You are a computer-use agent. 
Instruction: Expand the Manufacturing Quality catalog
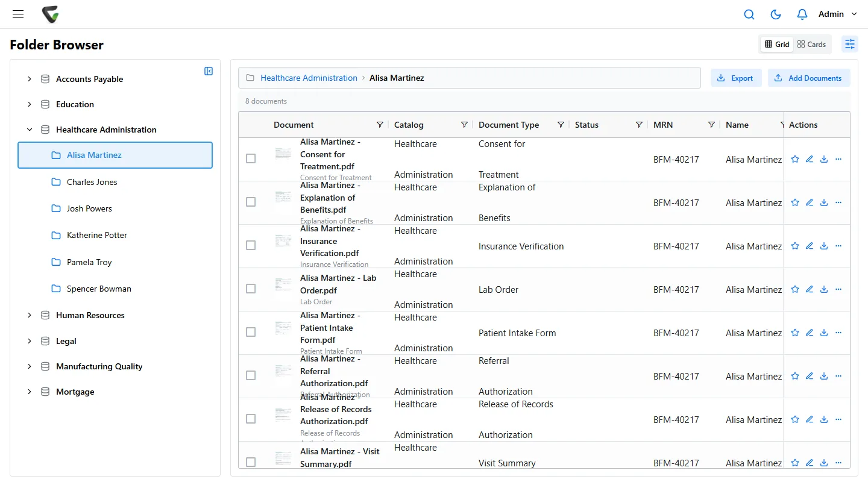pos(30,366)
